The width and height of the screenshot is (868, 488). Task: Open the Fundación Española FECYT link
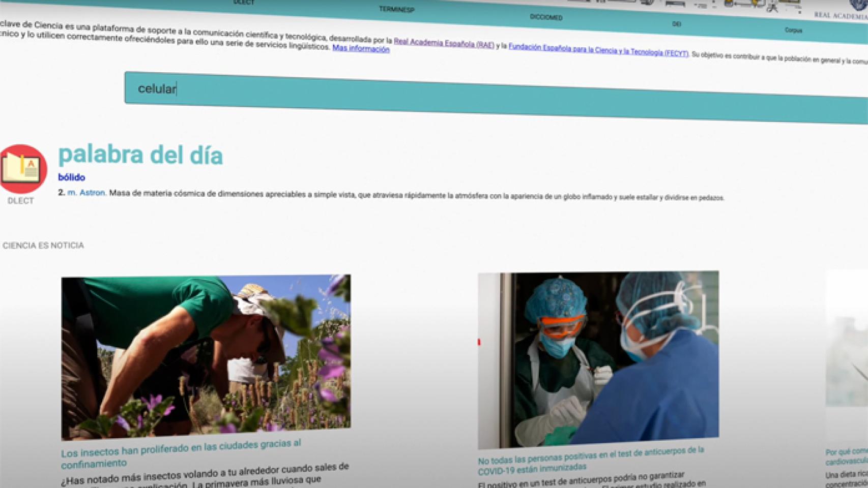coord(598,51)
